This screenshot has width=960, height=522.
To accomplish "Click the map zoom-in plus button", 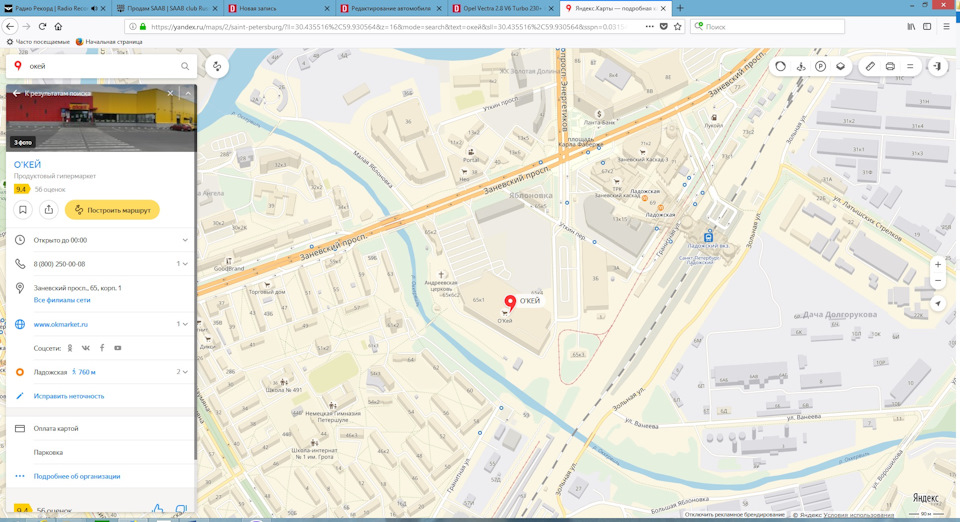I will (x=937, y=265).
